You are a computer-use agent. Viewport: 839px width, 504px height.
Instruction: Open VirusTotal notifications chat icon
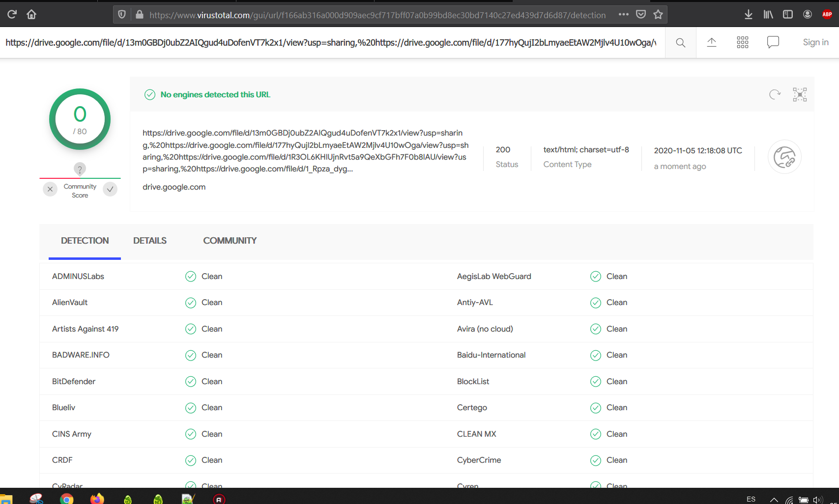pos(773,43)
